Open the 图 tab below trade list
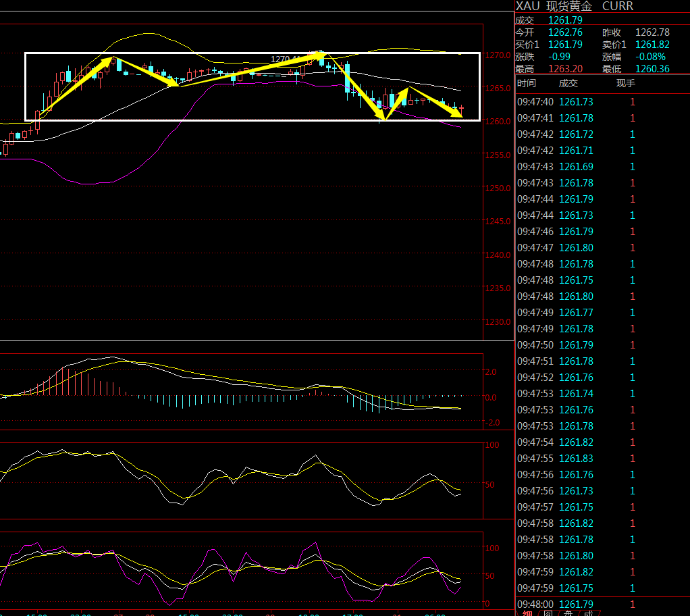This screenshot has height=616, width=690. (548, 613)
